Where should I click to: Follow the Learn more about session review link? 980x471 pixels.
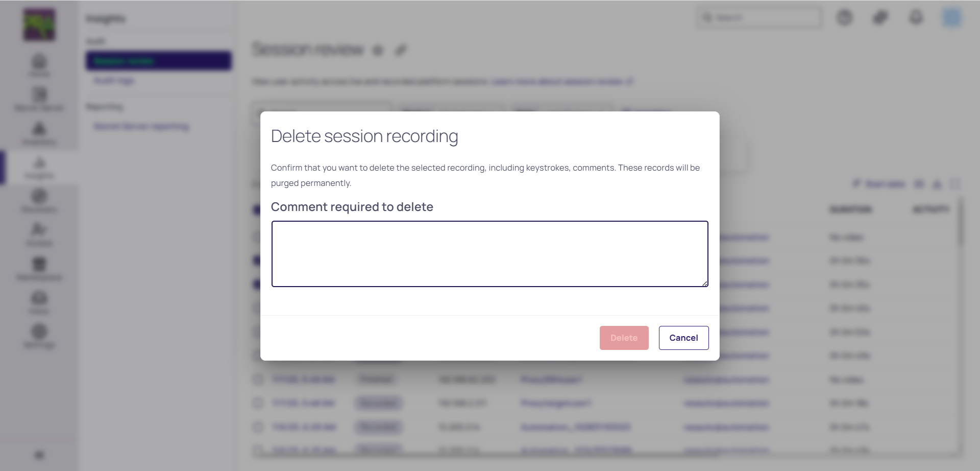pos(561,81)
